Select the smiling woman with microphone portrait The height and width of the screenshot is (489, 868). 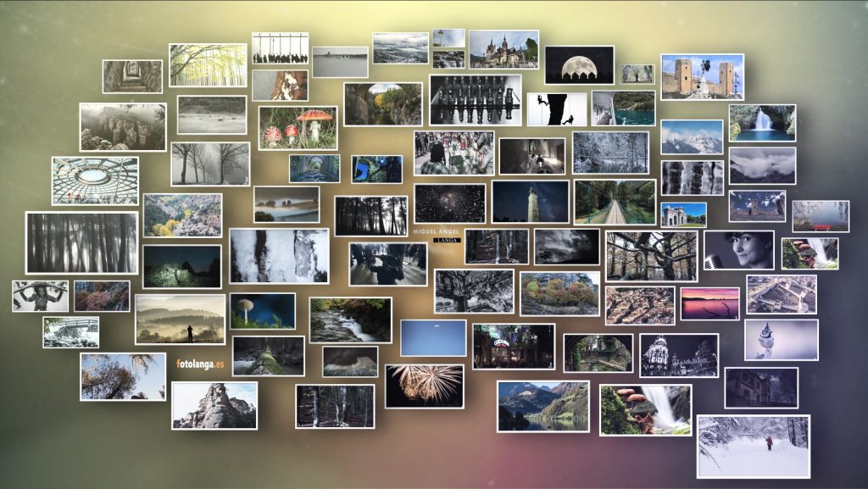pos(738,250)
